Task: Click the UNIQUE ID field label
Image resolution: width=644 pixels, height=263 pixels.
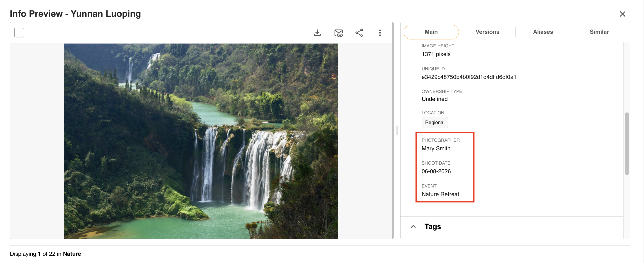Action: pyautogui.click(x=433, y=69)
